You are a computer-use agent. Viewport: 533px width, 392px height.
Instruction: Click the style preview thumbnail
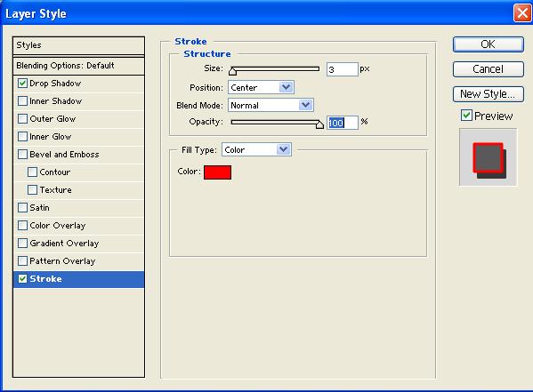tap(489, 157)
